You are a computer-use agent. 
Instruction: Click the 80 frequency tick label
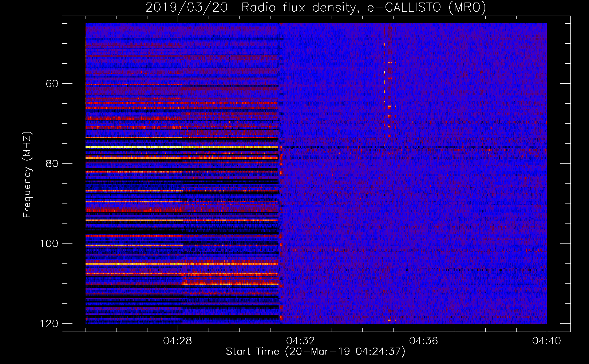(x=52, y=163)
